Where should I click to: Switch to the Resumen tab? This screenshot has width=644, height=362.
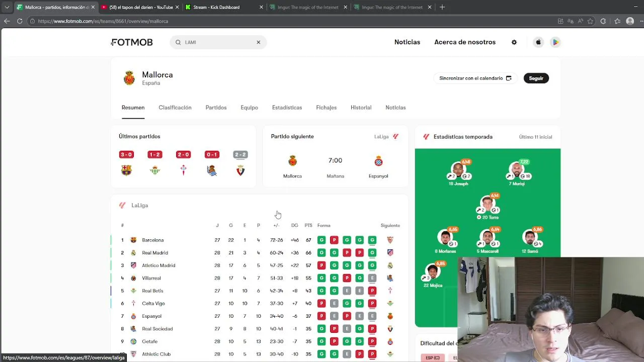pos(133,108)
